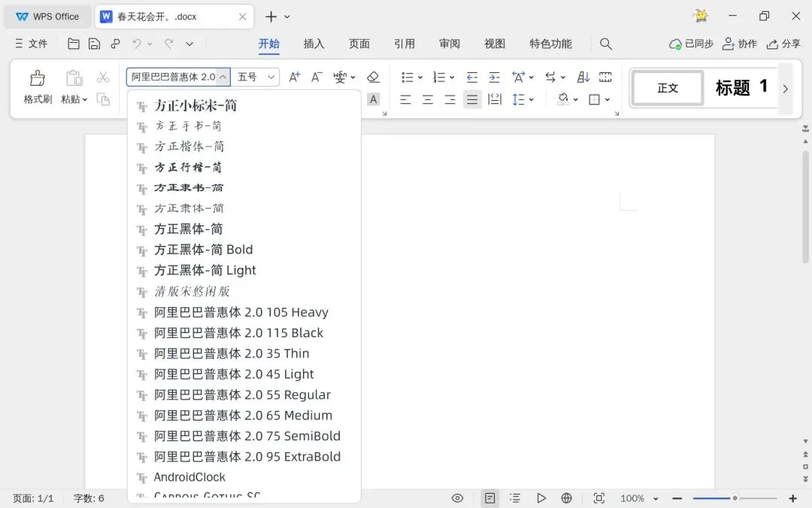Click the redo arrow icon

click(169, 44)
